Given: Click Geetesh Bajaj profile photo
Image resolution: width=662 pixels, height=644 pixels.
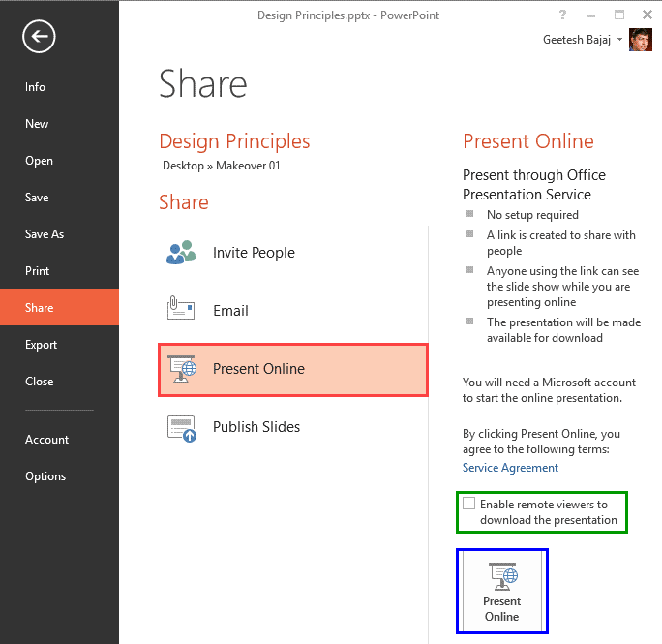Looking at the screenshot, I should (641, 40).
